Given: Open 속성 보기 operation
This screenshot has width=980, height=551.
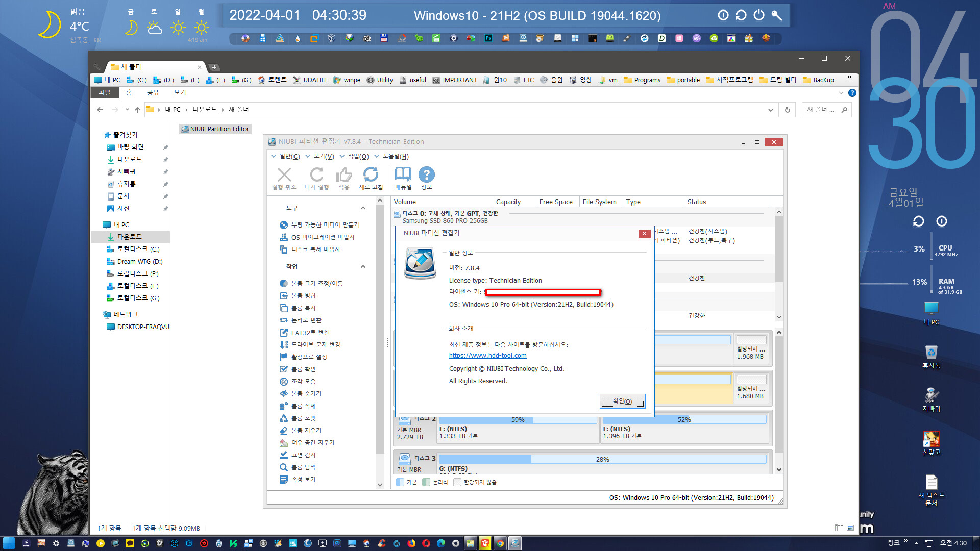Looking at the screenshot, I should [x=298, y=480].
